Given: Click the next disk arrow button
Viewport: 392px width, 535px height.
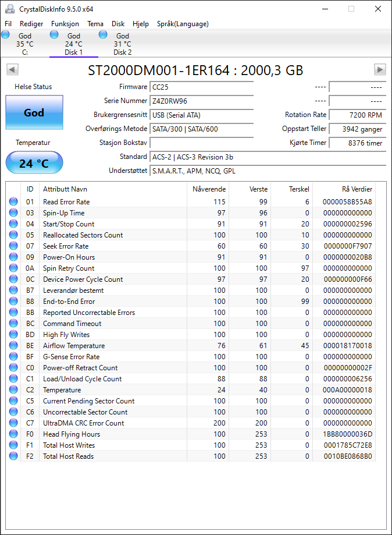Looking at the screenshot, I should (x=380, y=70).
